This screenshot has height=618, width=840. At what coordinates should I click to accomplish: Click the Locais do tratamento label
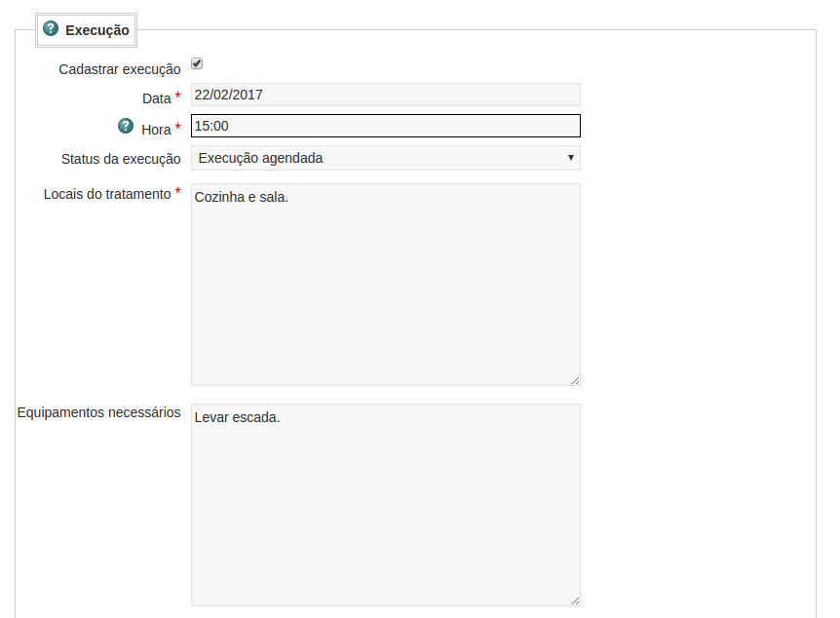[x=107, y=194]
